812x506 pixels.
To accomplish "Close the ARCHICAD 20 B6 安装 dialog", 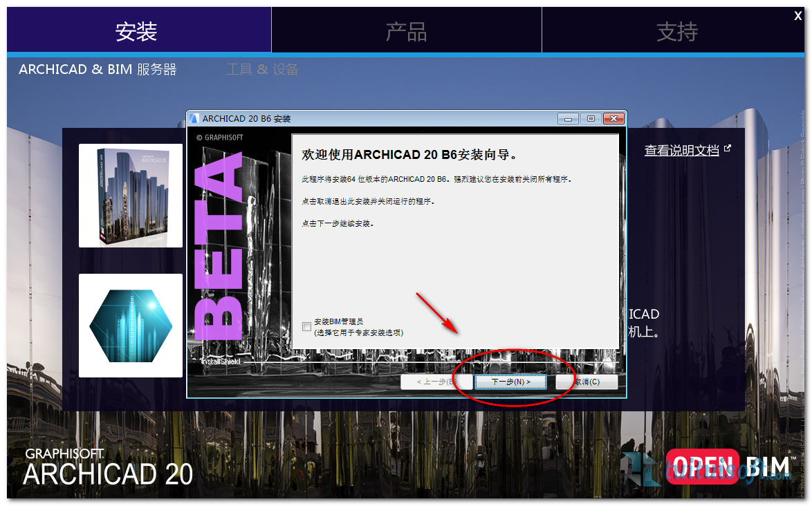I will tap(613, 118).
